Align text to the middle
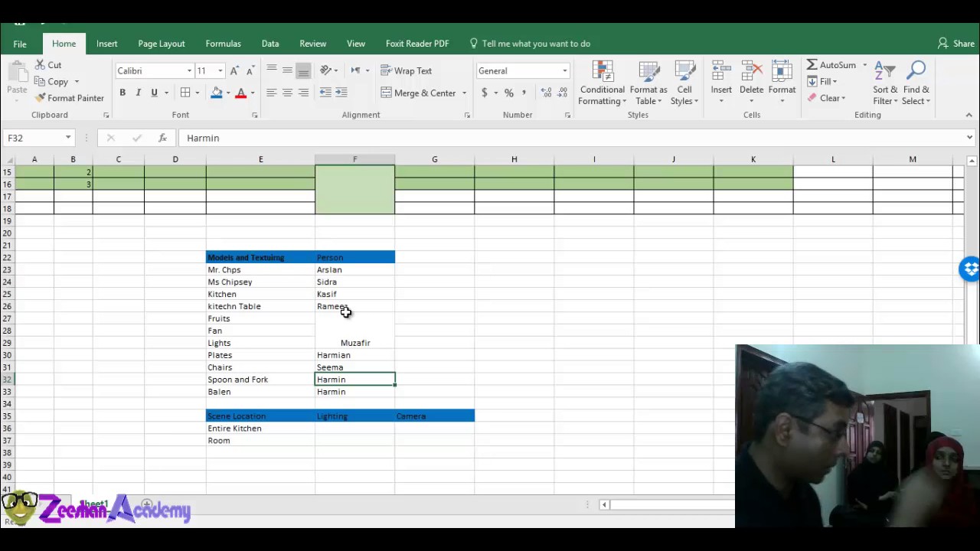 coord(287,70)
